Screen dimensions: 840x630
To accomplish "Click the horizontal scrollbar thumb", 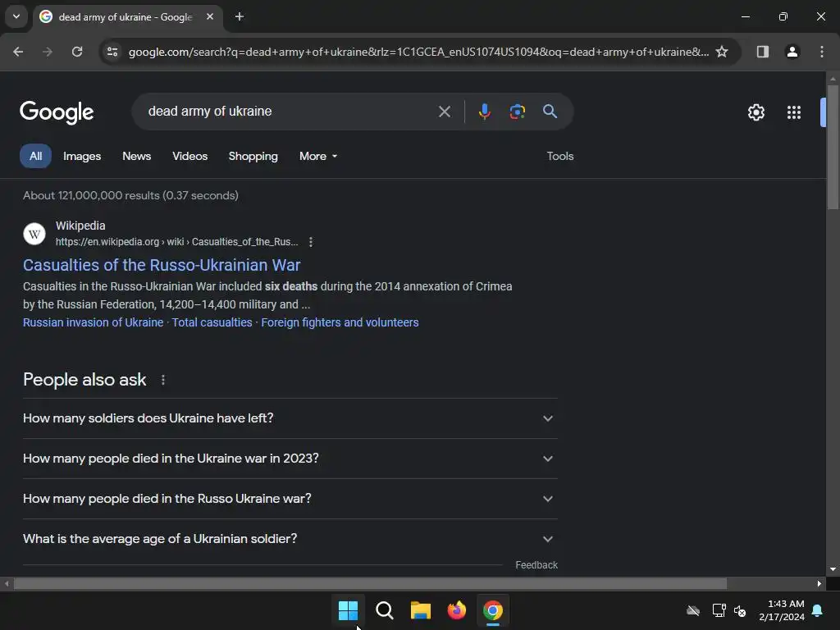I will [x=370, y=583].
